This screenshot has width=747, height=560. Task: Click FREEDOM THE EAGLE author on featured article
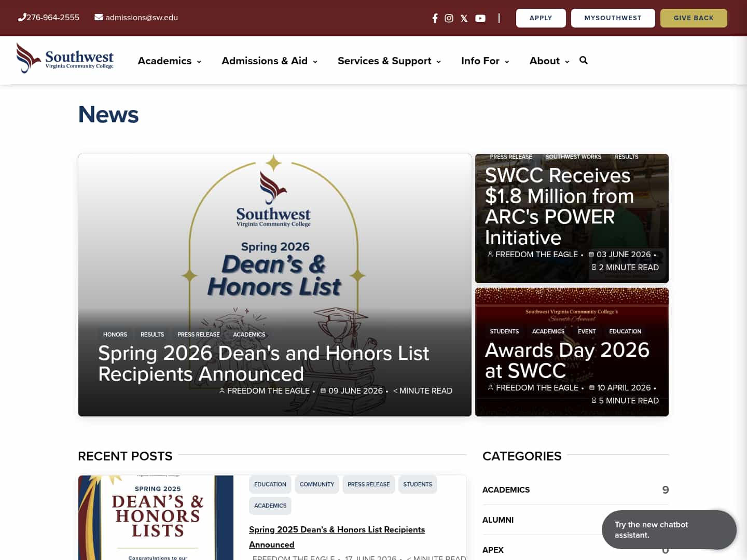click(268, 391)
